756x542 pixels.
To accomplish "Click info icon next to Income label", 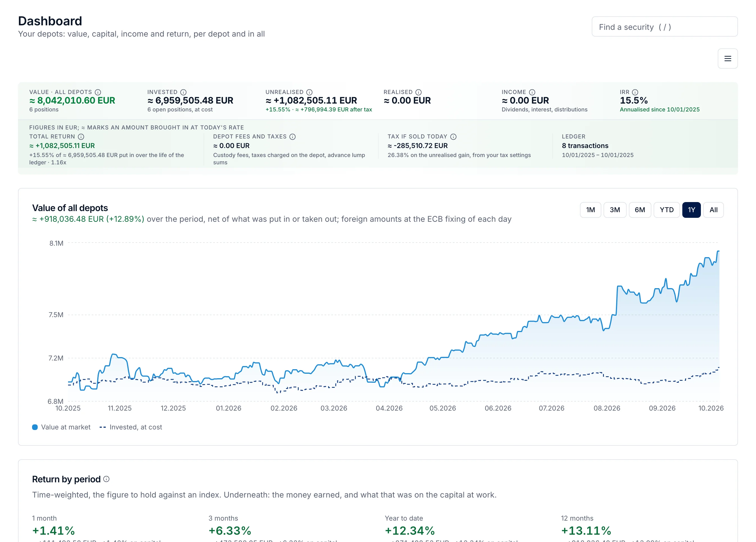I will coord(532,92).
